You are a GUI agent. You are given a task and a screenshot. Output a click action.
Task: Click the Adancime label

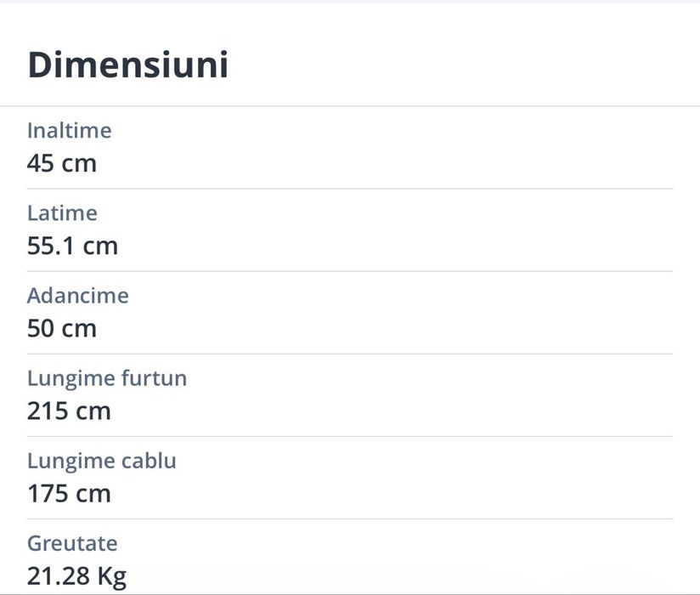tap(77, 296)
